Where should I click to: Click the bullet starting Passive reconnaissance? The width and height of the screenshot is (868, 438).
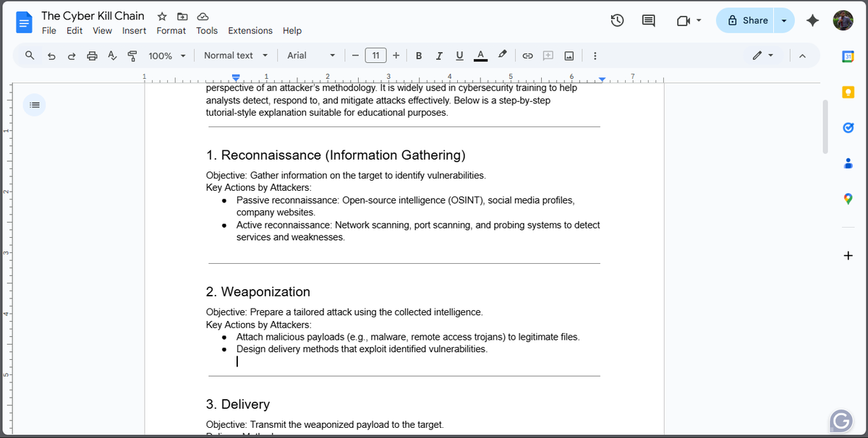406,206
